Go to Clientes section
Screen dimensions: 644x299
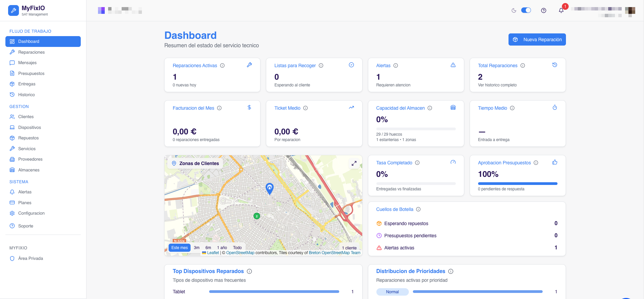[x=43, y=117]
